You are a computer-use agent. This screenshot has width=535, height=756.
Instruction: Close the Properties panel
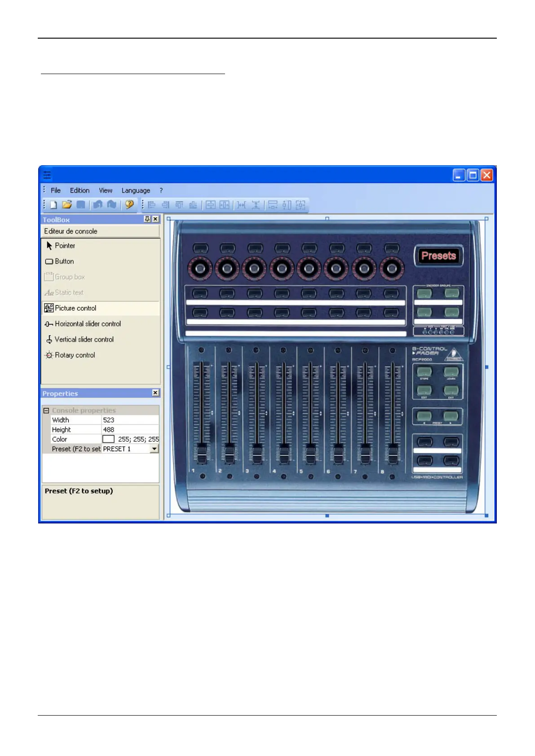pyautogui.click(x=155, y=393)
